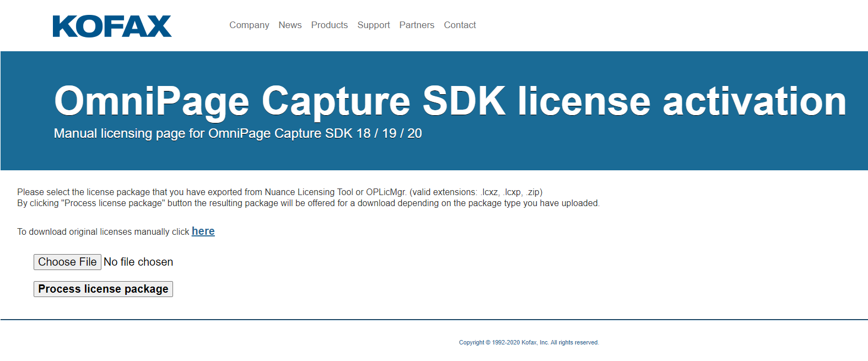Image resolution: width=868 pixels, height=361 pixels.
Task: Go to the News page
Action: [290, 25]
